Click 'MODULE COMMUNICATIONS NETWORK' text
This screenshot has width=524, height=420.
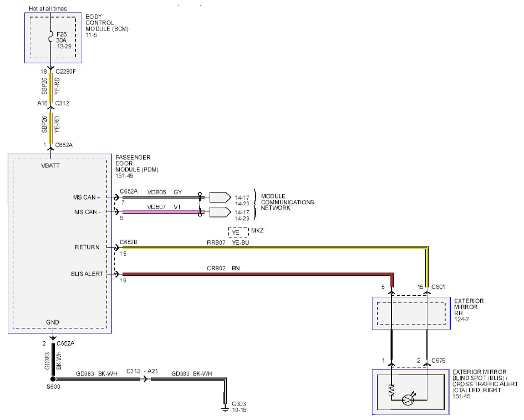tap(287, 202)
